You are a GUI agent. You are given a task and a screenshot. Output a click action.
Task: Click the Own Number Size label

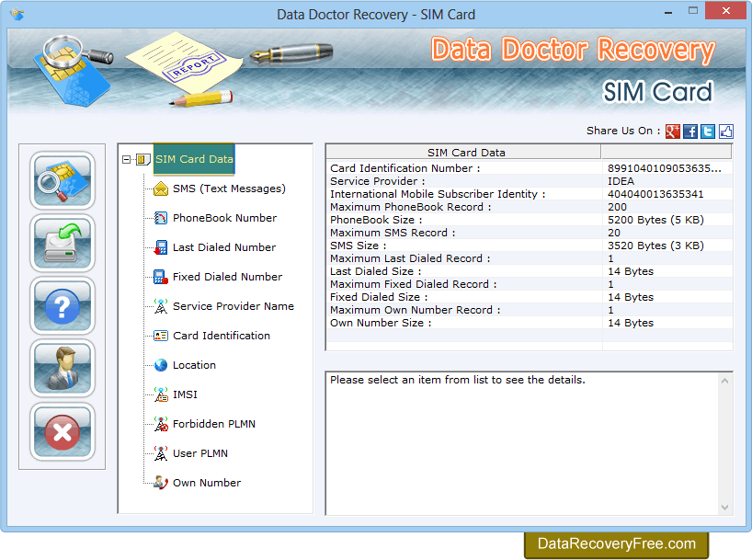(x=381, y=323)
